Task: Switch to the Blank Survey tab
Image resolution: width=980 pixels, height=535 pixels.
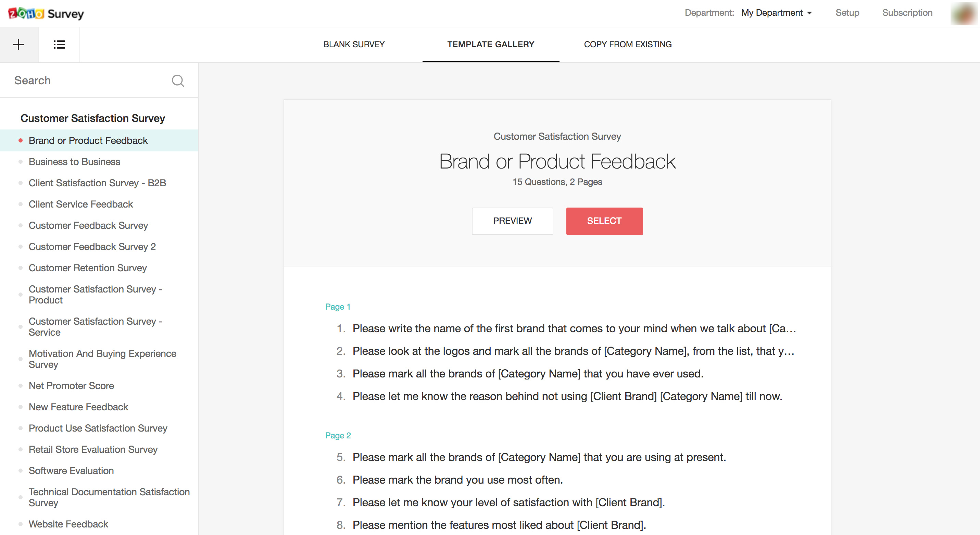Action: click(354, 45)
